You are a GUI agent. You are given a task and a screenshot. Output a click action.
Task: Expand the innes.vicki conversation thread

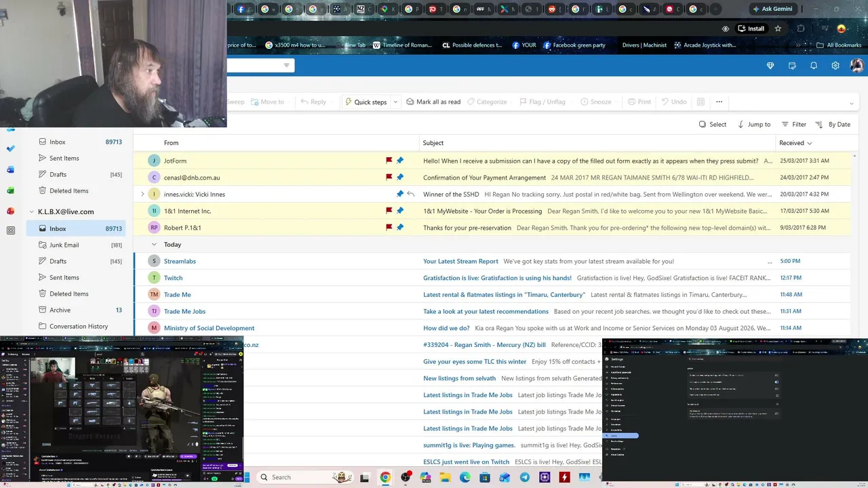142,195
